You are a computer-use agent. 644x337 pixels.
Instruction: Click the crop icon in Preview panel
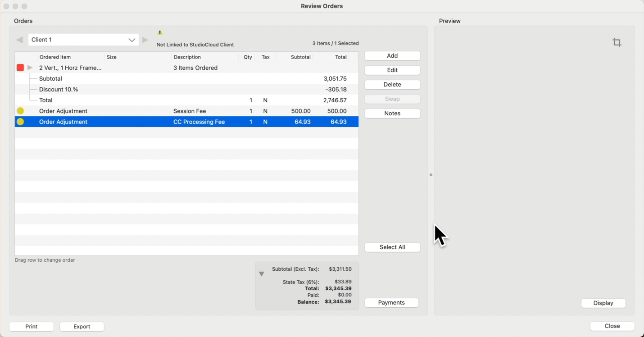pos(617,43)
